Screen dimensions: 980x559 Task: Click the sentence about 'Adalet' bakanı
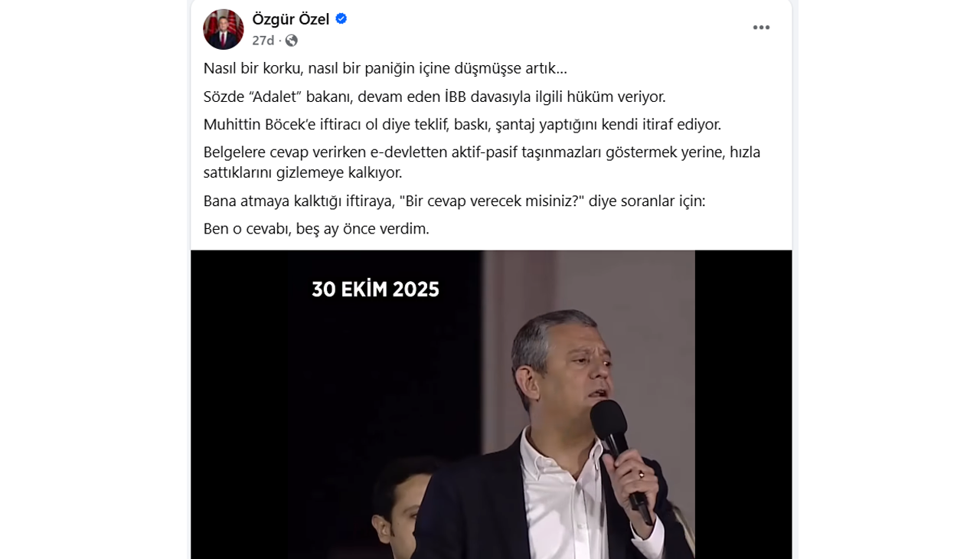434,96
